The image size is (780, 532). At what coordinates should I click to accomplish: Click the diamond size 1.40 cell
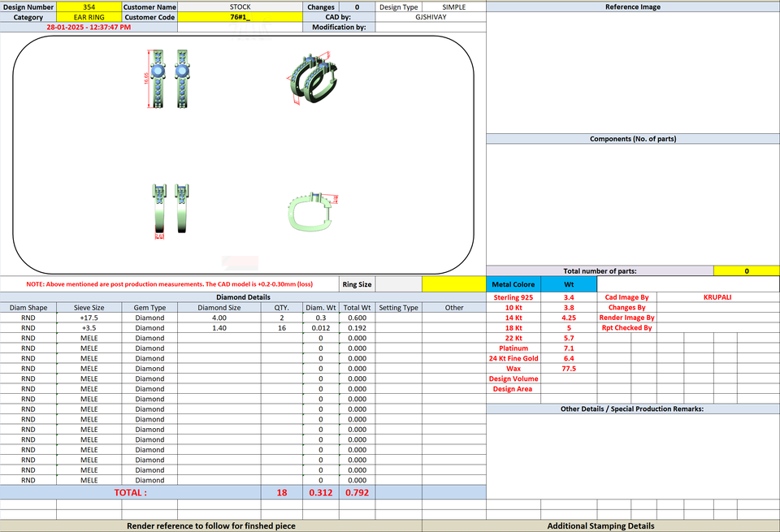(219, 328)
